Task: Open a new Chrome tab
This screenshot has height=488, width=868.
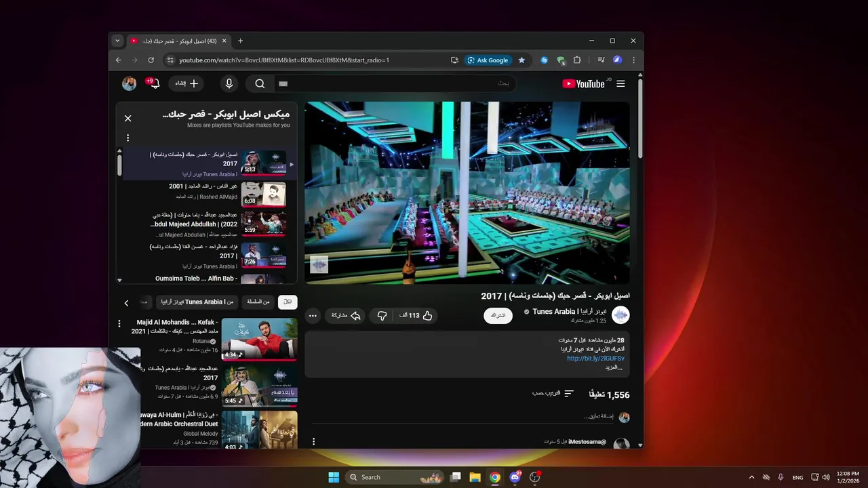Action: coord(240,41)
